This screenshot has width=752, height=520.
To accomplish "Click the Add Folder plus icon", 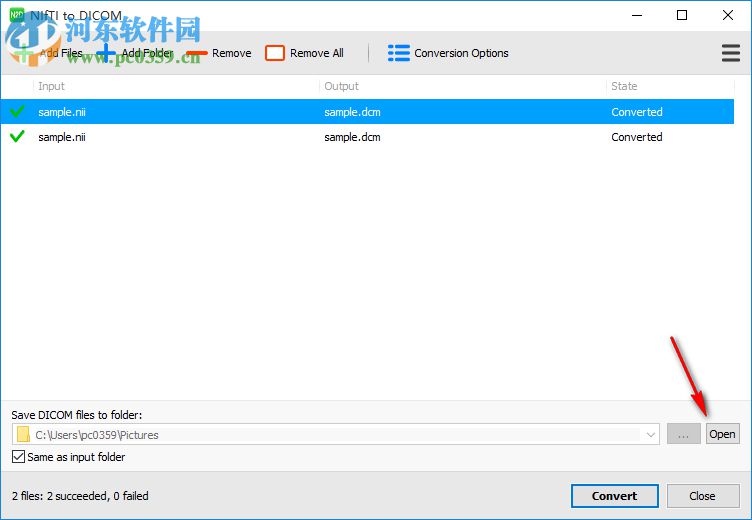I will pos(106,53).
